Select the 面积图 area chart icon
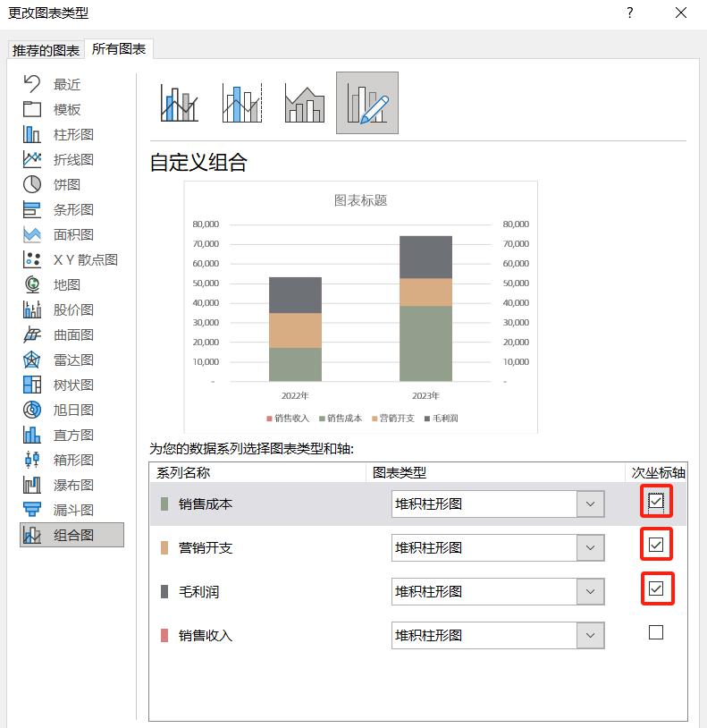This screenshot has width=707, height=728. (32, 234)
